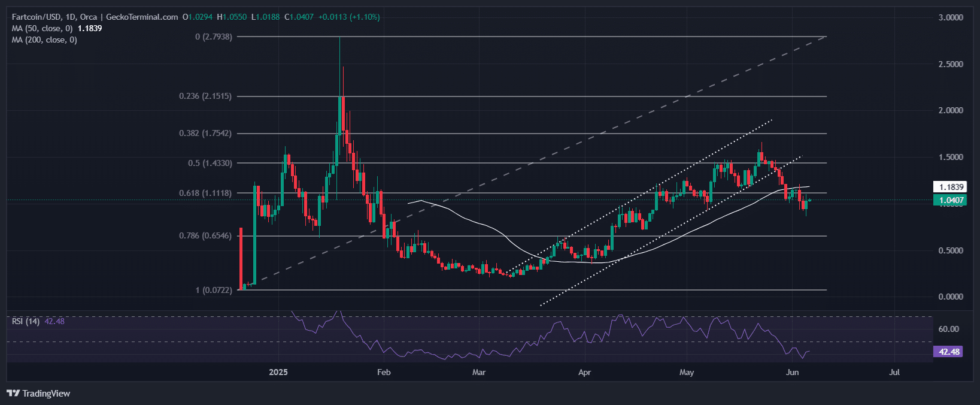Click the TradingView logo

(38, 394)
